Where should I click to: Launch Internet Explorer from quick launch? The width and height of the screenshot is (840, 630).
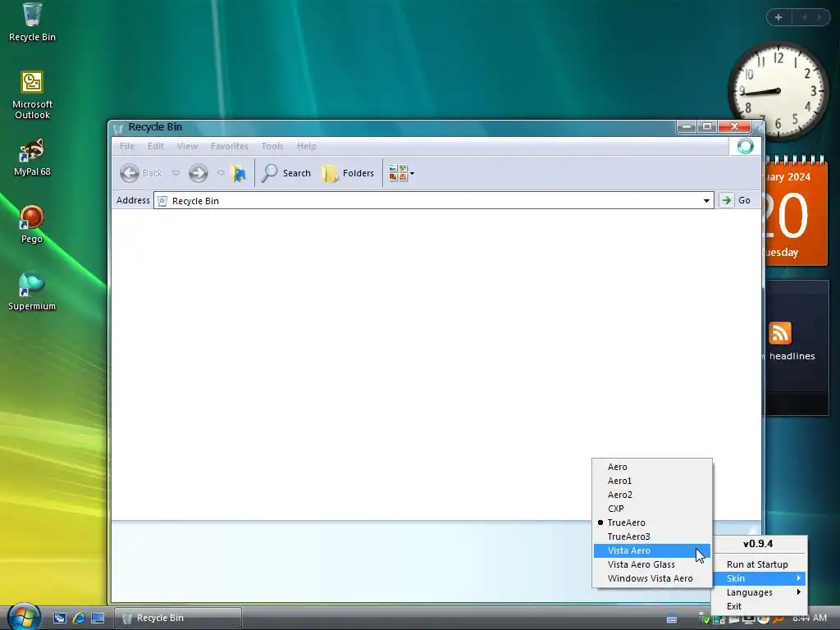[79, 619]
